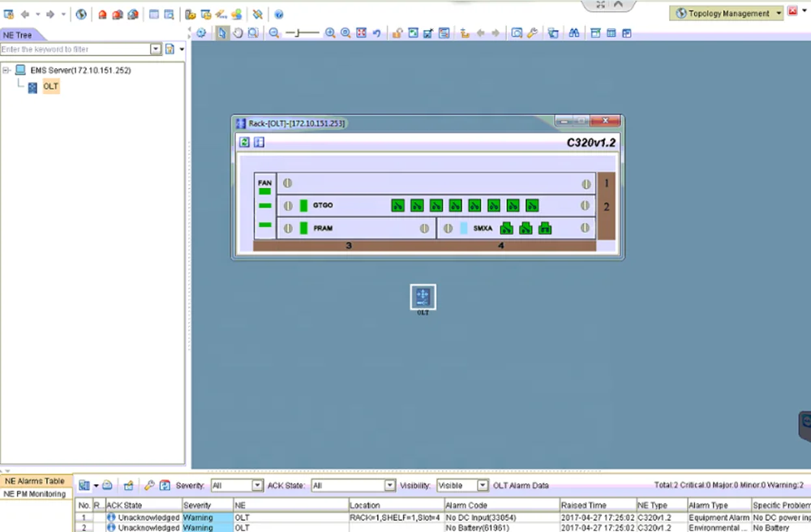The image size is (811, 532).
Task: Sort alarms by the Alarm Code column header
Action: click(x=501, y=505)
